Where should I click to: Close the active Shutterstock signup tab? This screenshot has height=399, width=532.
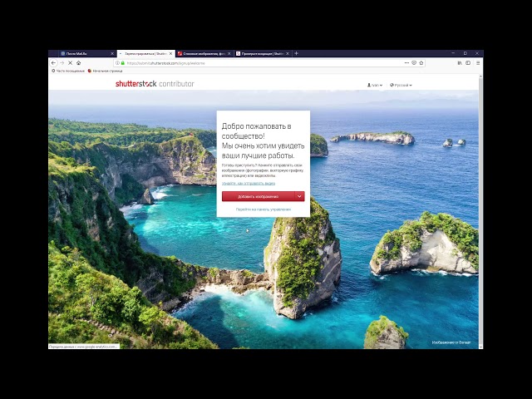(170, 53)
